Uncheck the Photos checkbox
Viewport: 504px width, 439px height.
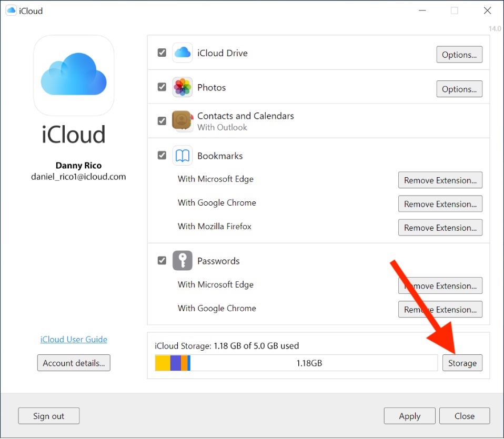click(162, 87)
